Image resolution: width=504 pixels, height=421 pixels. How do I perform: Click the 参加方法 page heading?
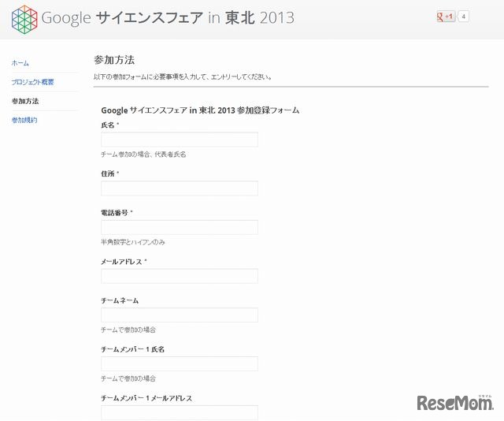(114, 60)
